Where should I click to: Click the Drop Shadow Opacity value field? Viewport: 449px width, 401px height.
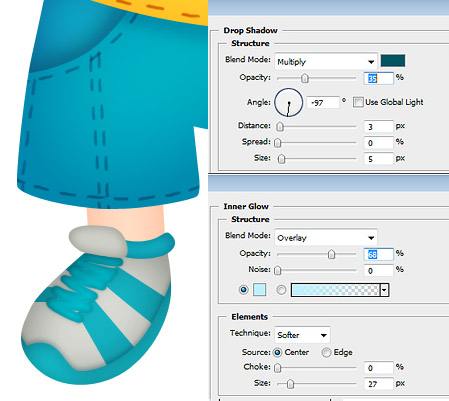(378, 78)
